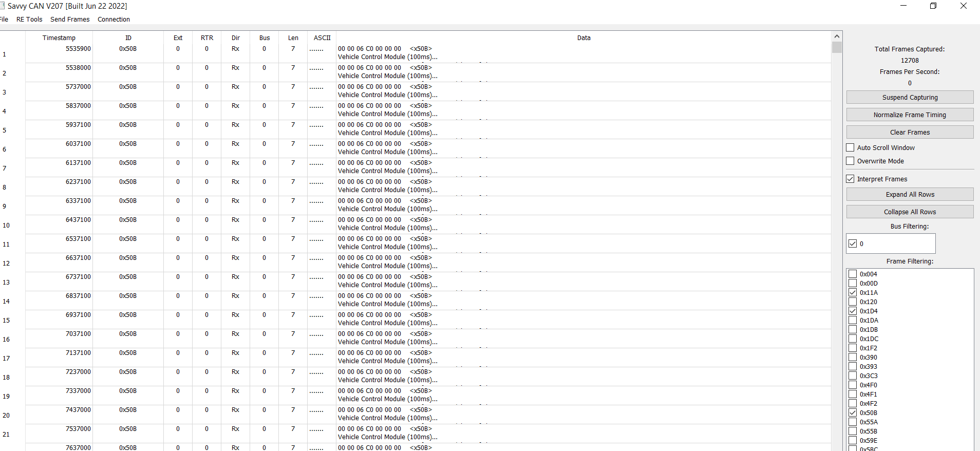Select row 5 header in frame table

[5, 130]
